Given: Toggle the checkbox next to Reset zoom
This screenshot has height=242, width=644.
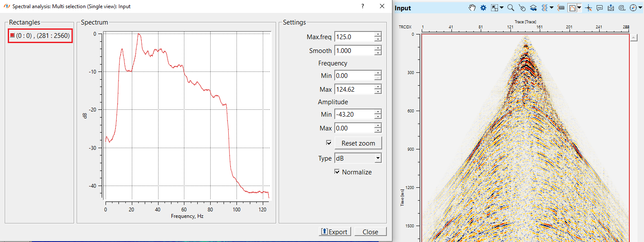Looking at the screenshot, I should pos(329,143).
